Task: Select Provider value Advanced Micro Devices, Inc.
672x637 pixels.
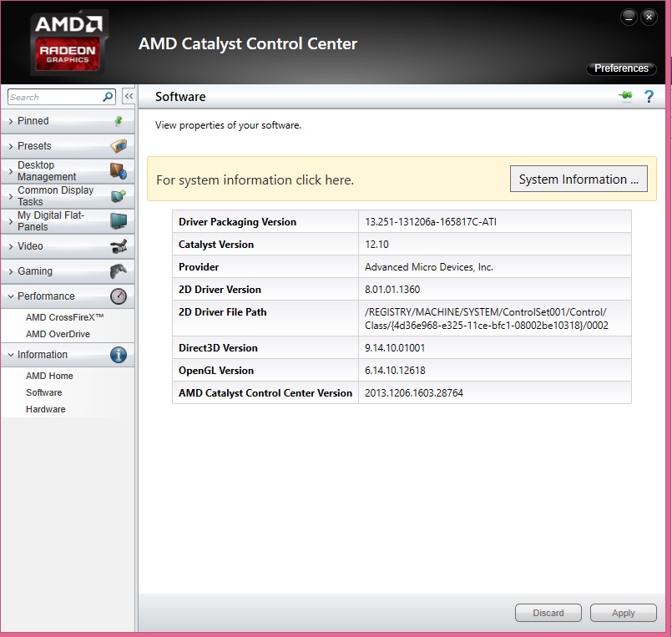Action: click(x=428, y=267)
